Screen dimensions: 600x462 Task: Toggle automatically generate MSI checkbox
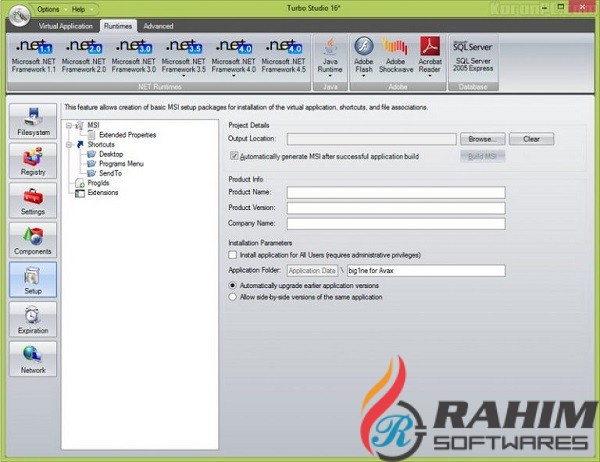[234, 156]
